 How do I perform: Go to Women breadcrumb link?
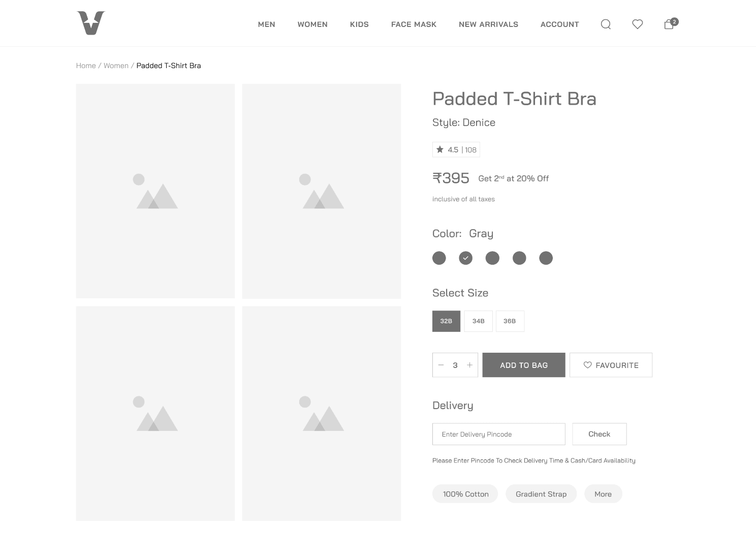tap(116, 66)
